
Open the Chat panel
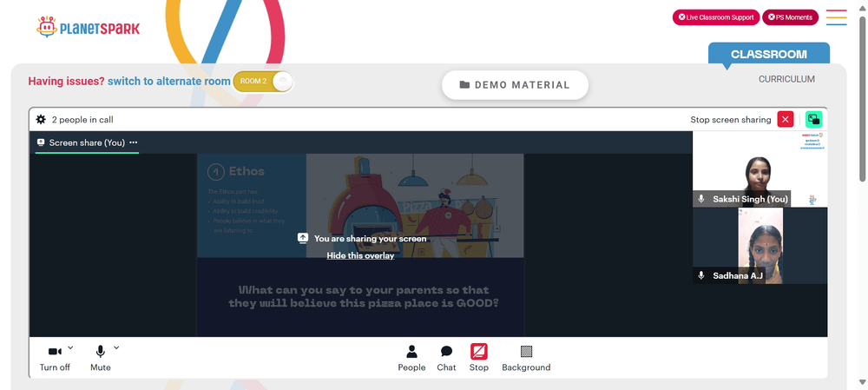(446, 358)
